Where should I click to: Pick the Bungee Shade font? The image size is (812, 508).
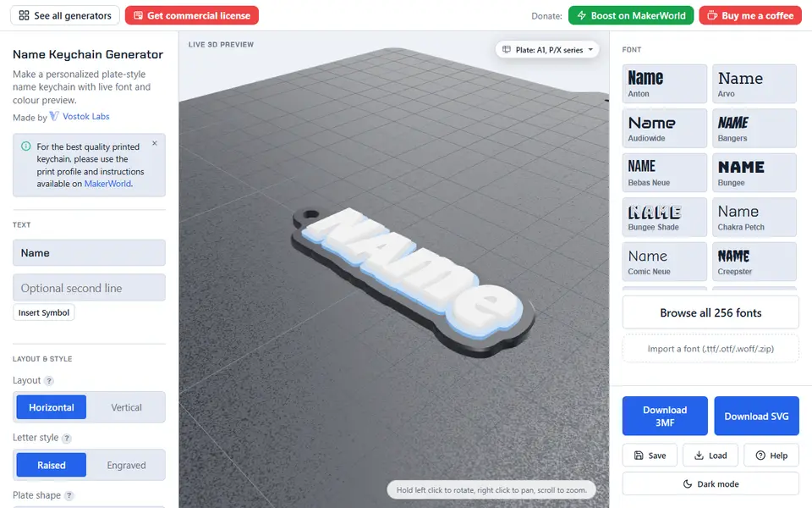(665, 218)
